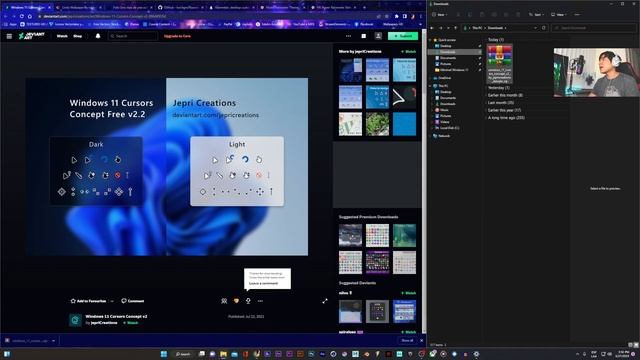Click the taskbar Search box
The height and width of the screenshot is (360, 640).
coord(183,354)
